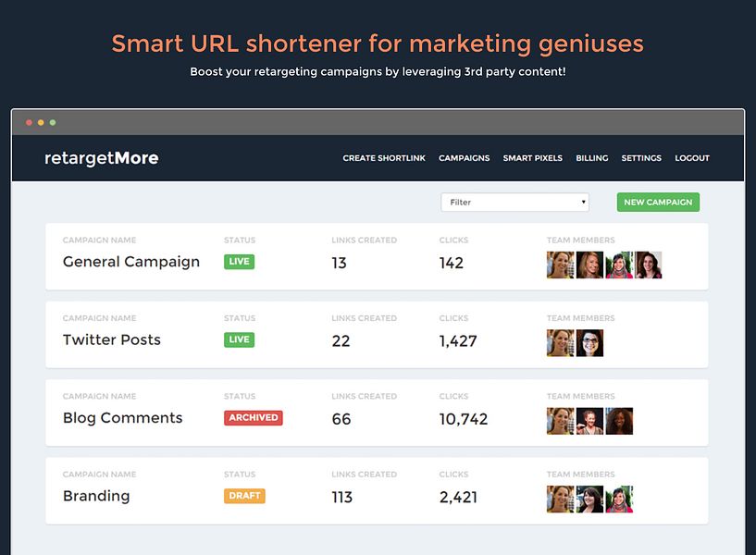Image resolution: width=756 pixels, height=555 pixels.
Task: Click the avatar with glasses in Twitter Posts
Action: click(589, 343)
